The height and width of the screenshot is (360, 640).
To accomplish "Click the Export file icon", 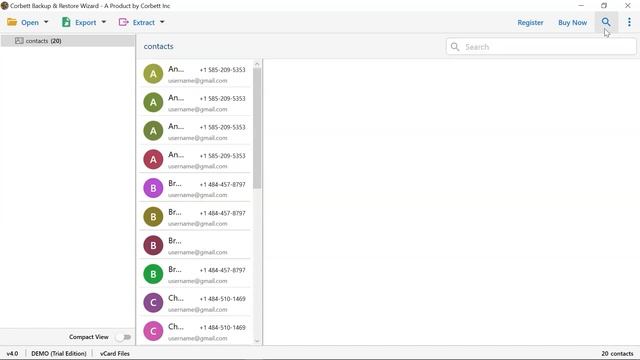I will (66, 22).
